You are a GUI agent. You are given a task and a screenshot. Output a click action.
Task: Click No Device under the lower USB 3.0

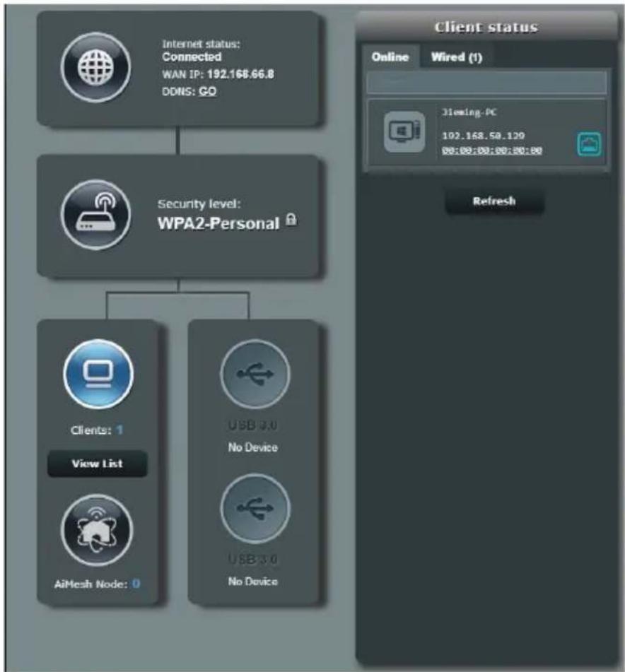point(253,582)
